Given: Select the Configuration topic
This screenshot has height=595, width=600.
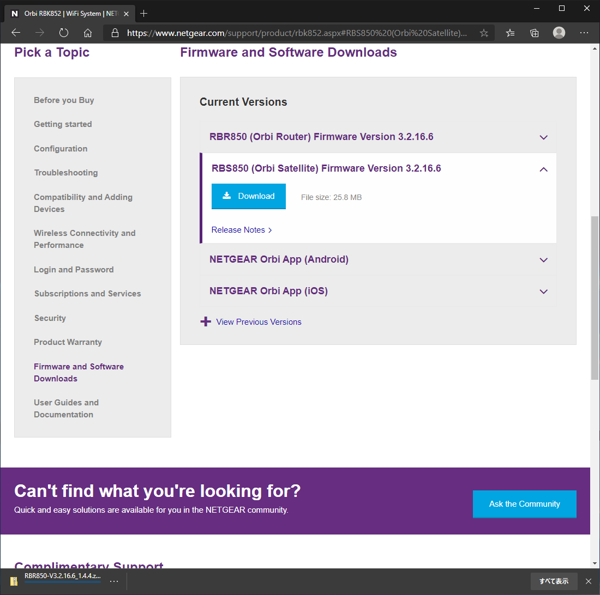Looking at the screenshot, I should [60, 148].
